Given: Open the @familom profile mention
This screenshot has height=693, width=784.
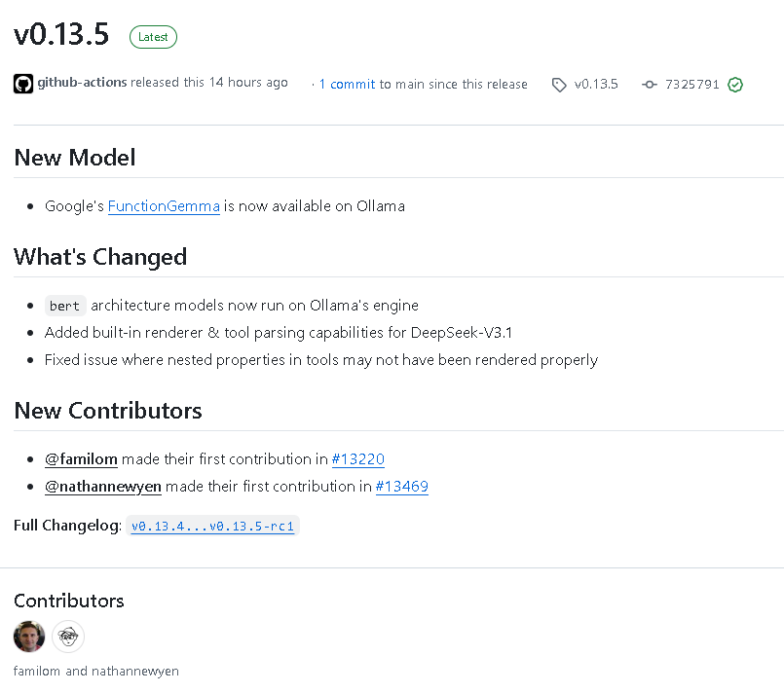Looking at the screenshot, I should pyautogui.click(x=81, y=459).
